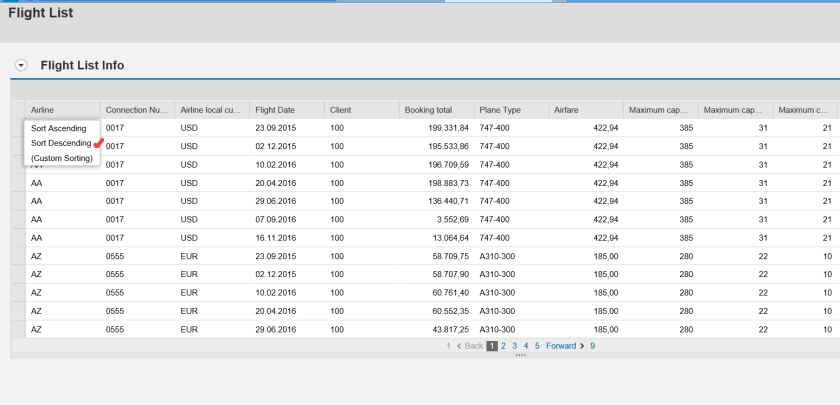Viewport: 840px width, 405px height.
Task: Click the Airline column header
Action: [45, 108]
